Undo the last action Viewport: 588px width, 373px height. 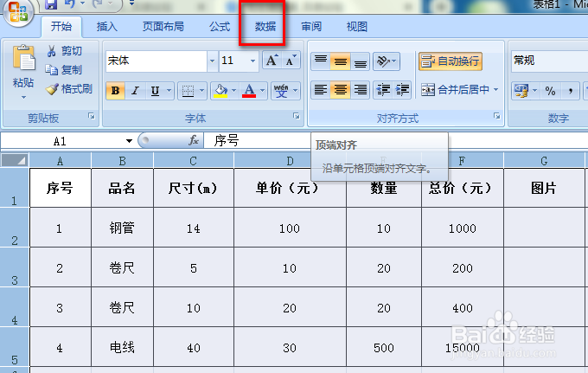click(70, 3)
